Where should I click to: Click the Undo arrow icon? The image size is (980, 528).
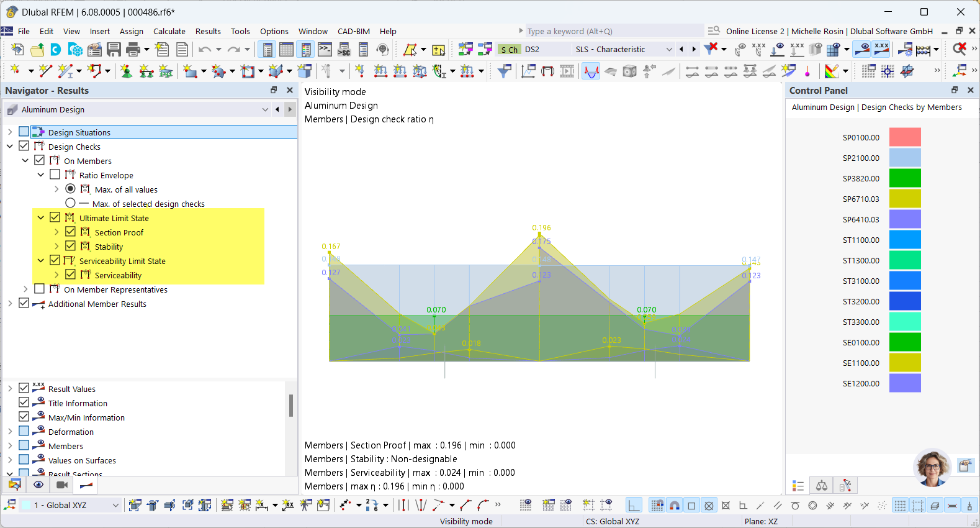point(205,49)
